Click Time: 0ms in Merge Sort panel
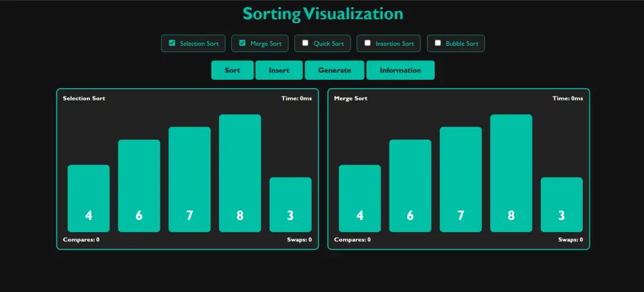Viewport: 644px width, 292px height. pos(567,98)
